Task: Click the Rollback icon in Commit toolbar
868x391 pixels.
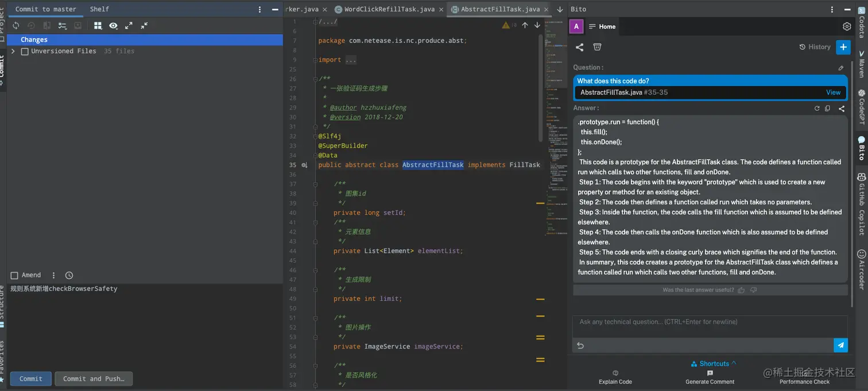Action: tap(32, 25)
